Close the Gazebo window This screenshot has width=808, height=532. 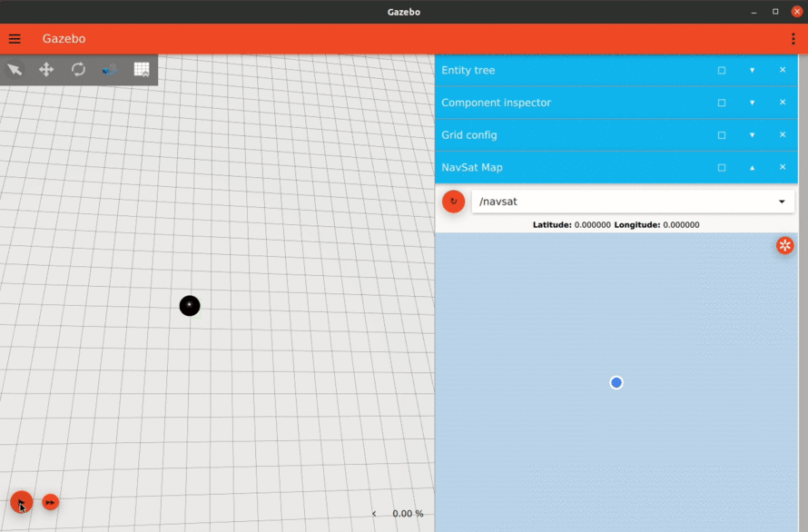[x=797, y=11]
